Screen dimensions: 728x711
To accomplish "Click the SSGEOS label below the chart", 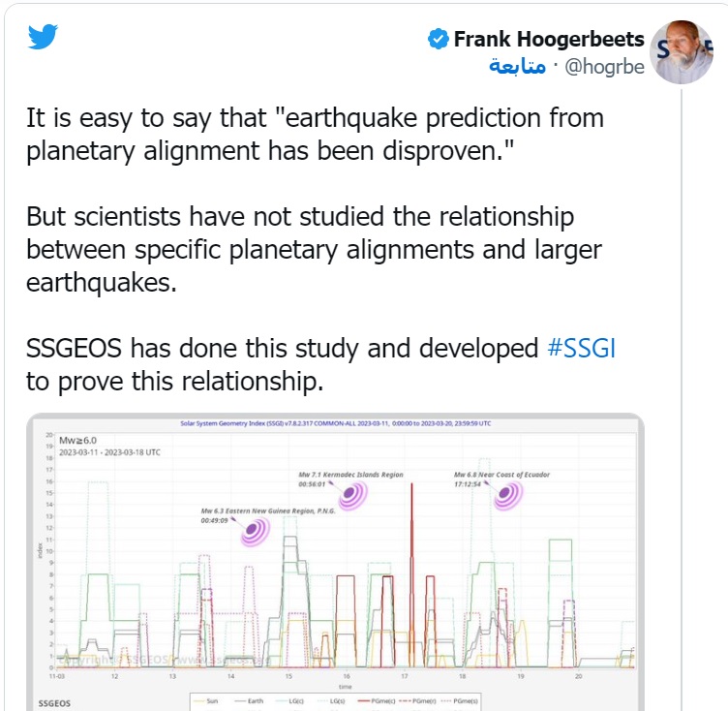I will pos(54,701).
